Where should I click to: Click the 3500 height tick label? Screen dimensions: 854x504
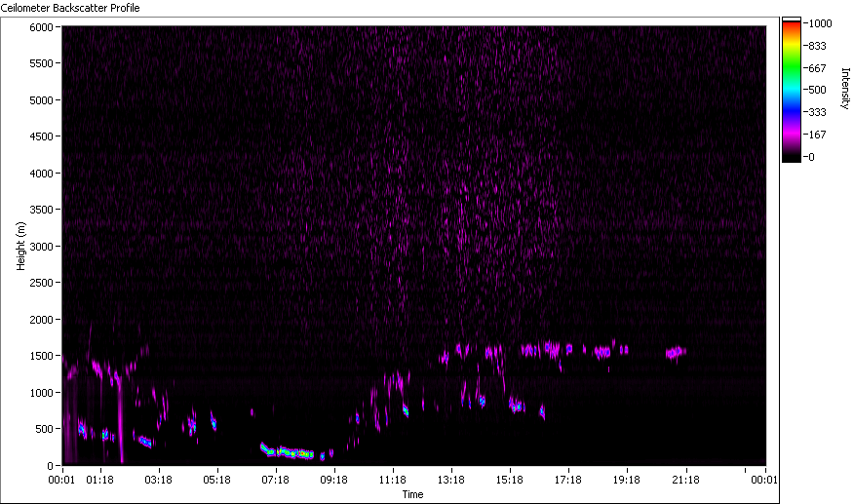pyautogui.click(x=41, y=210)
